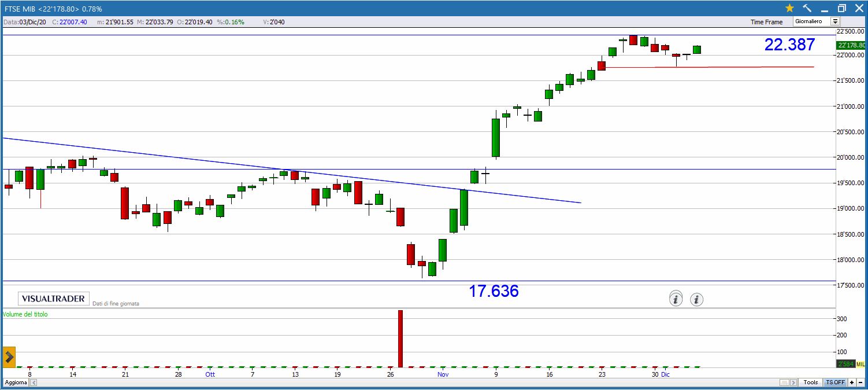Open the Tools button
This screenshot has height=390, width=868.
point(811,382)
